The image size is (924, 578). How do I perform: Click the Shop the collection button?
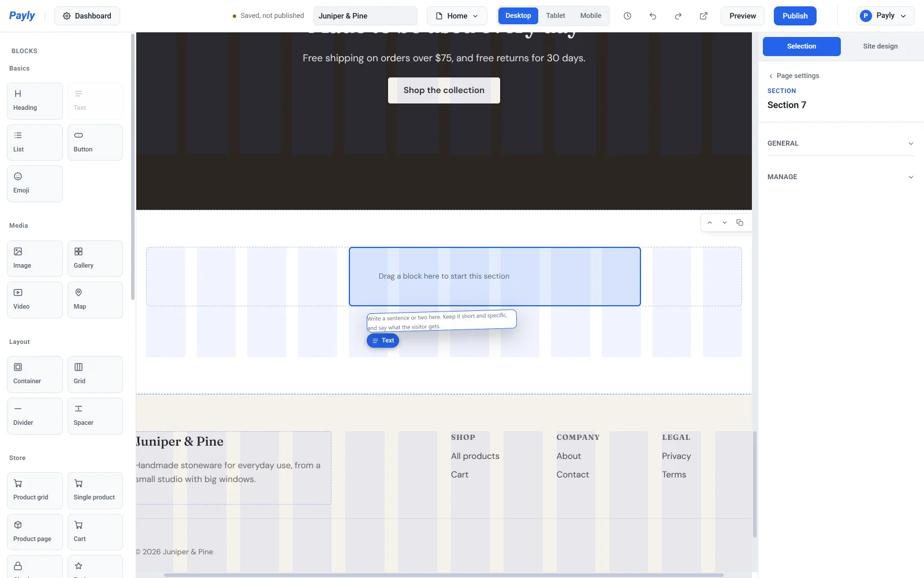tap(444, 90)
